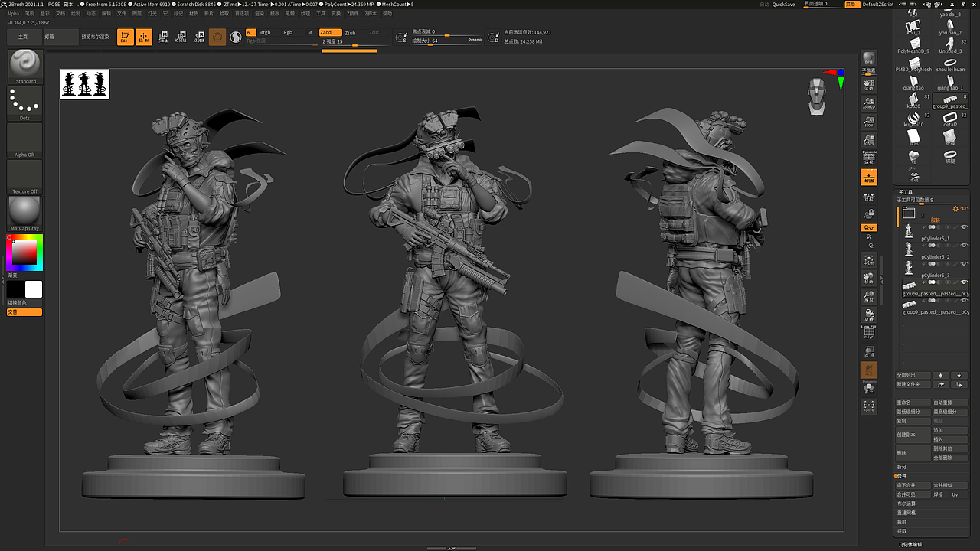Image resolution: width=980 pixels, height=551 pixels.
Task: Expand the 几何体编辑 (Geometry) palette
Action: 910,545
